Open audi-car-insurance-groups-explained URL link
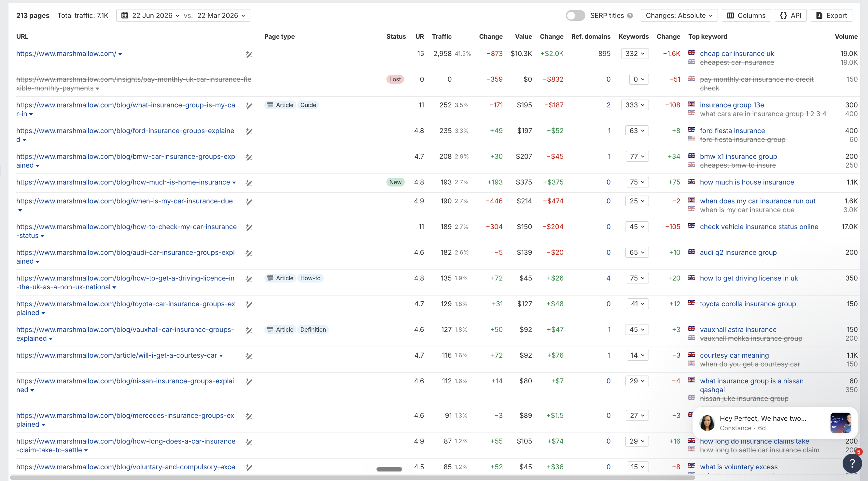This screenshot has width=868, height=481. [x=125, y=257]
